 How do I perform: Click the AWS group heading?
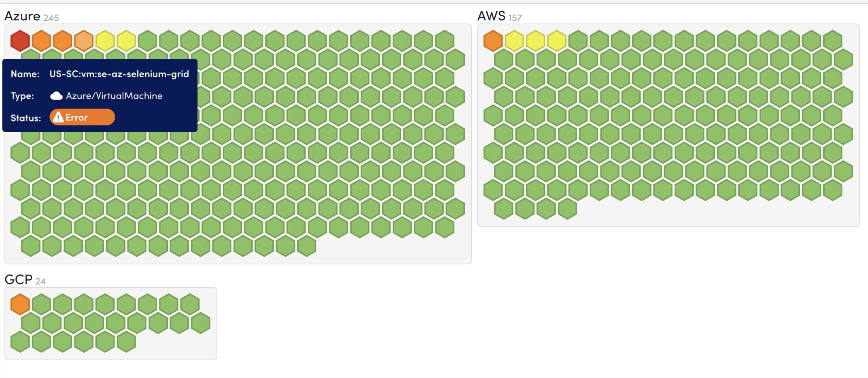(x=491, y=16)
